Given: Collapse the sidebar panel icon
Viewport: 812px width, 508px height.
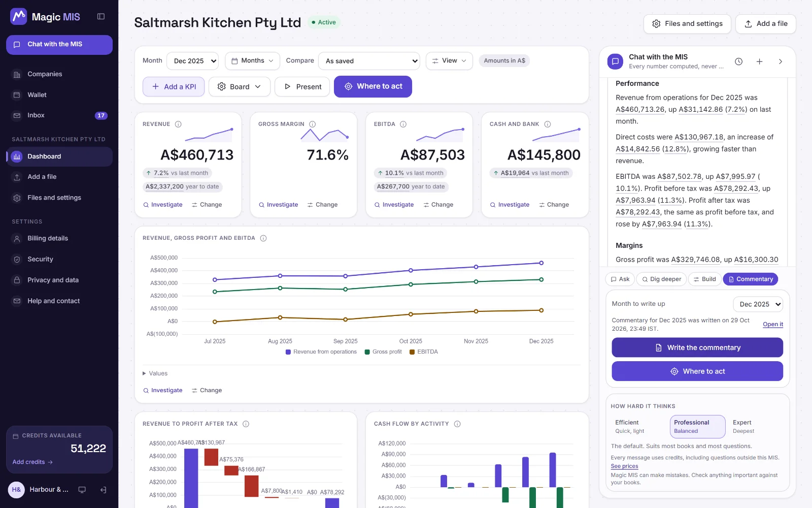Looking at the screenshot, I should pyautogui.click(x=101, y=17).
